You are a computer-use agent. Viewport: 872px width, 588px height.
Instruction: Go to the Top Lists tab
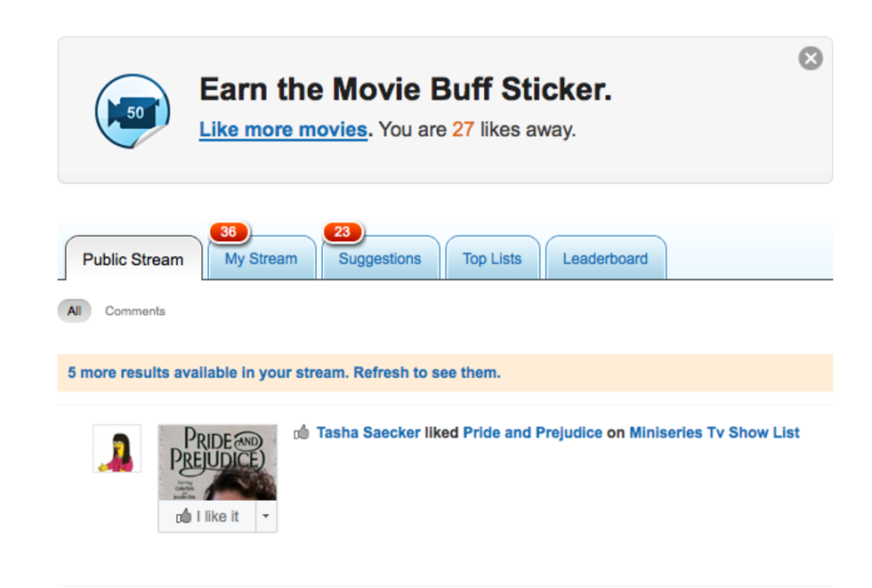(x=492, y=260)
